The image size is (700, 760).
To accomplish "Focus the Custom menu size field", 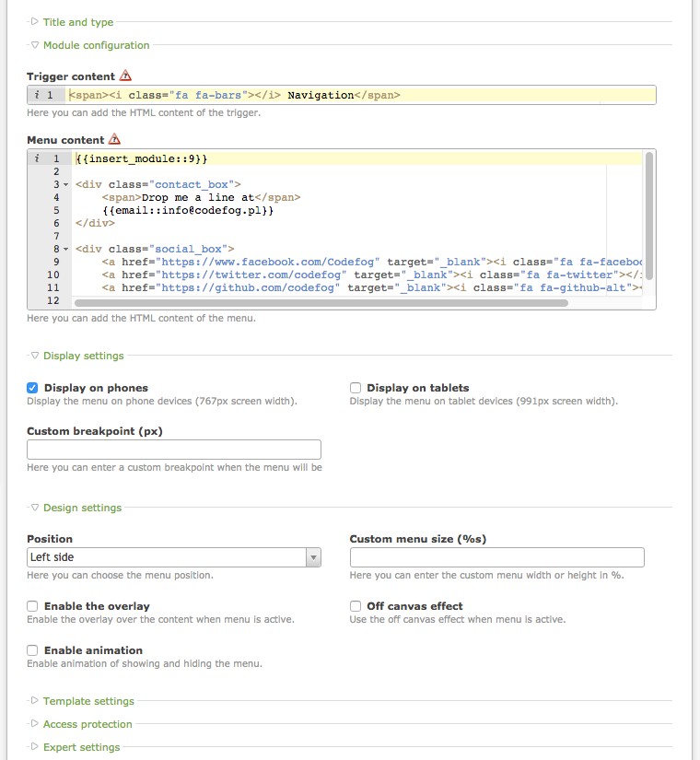I will pyautogui.click(x=496, y=557).
